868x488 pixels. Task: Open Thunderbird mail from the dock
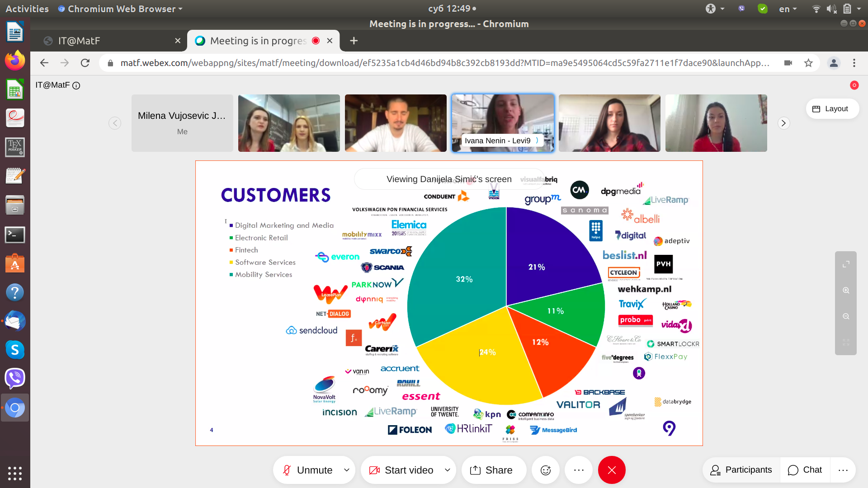click(15, 321)
